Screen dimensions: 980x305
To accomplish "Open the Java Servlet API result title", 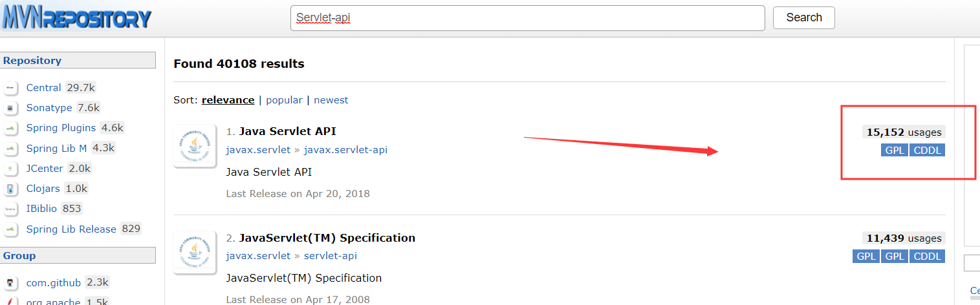I will (287, 131).
